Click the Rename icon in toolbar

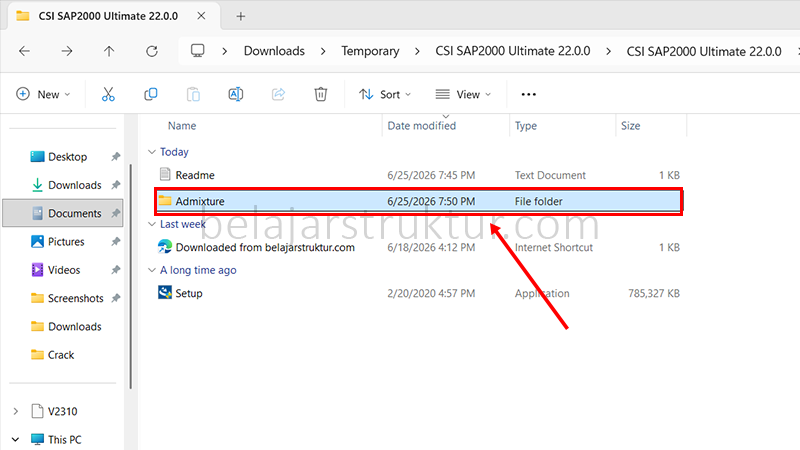point(236,94)
